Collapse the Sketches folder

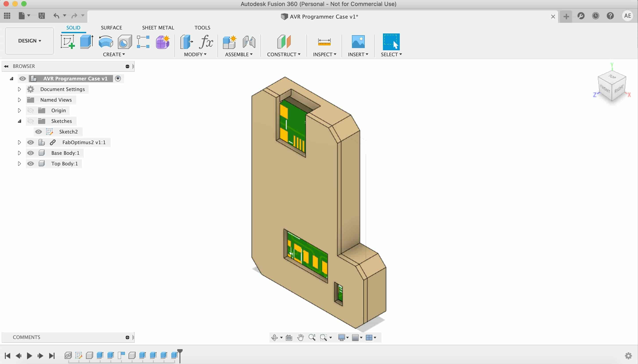[19, 121]
